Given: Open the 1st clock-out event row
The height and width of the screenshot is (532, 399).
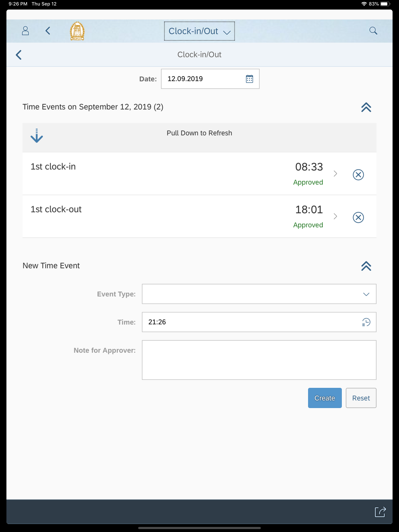Looking at the screenshot, I should point(199,217).
